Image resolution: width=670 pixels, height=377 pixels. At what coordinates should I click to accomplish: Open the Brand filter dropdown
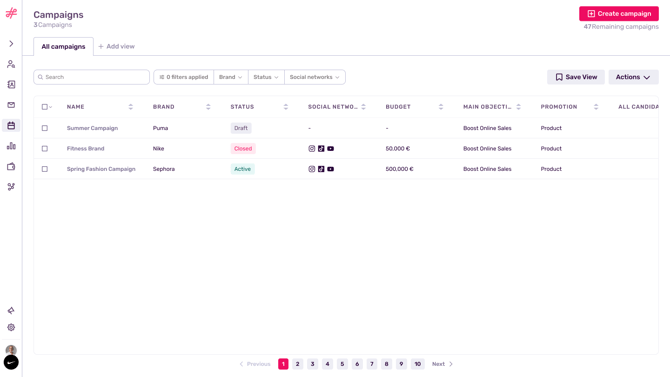230,77
